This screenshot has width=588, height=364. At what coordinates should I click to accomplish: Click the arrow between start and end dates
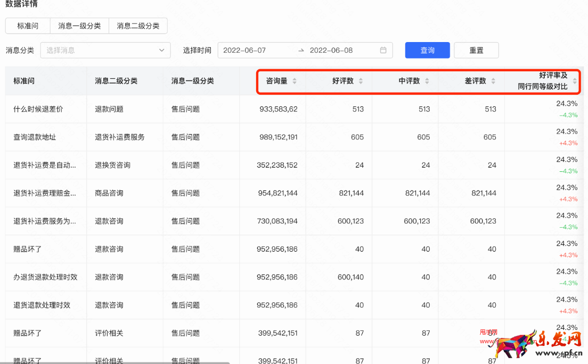[x=301, y=50]
